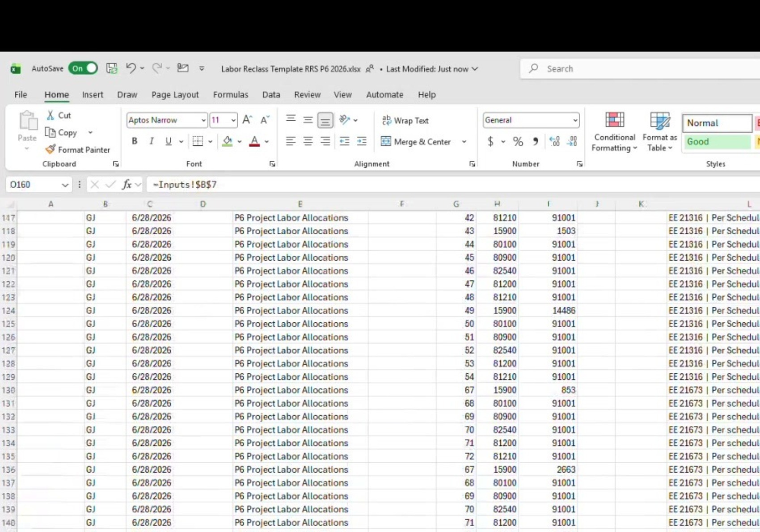The height and width of the screenshot is (532, 760).
Task: Open the Review tab
Action: [x=307, y=94]
